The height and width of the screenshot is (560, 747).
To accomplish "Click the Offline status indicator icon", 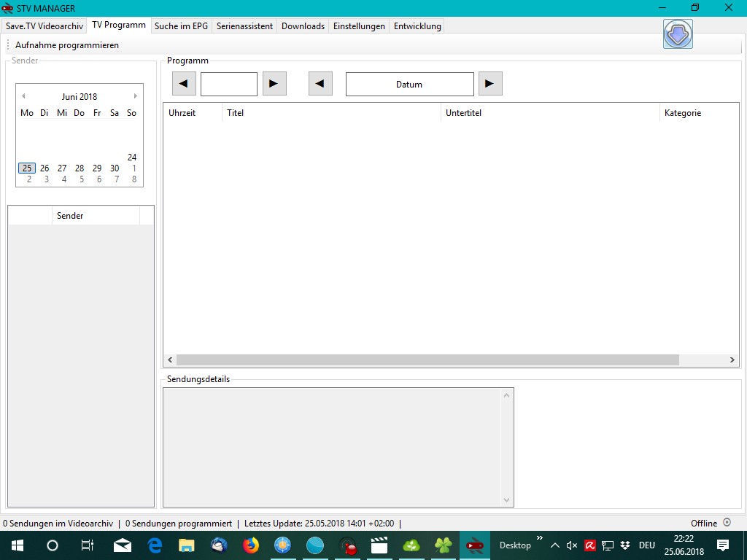I will point(727,523).
